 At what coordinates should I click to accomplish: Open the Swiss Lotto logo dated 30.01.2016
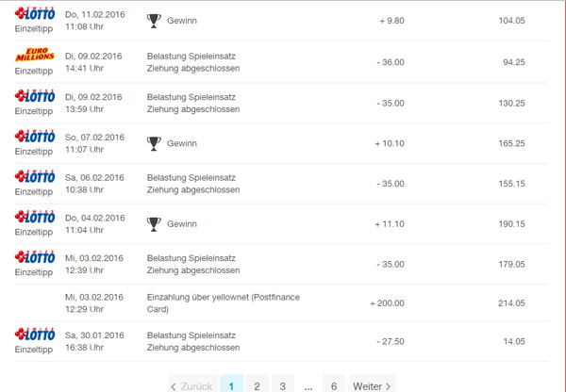click(x=35, y=334)
